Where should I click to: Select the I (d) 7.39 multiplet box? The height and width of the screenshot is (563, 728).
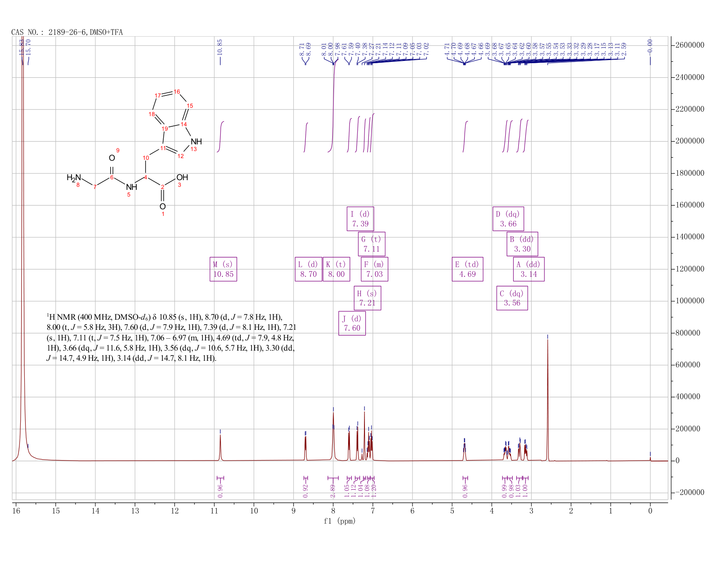pyautogui.click(x=360, y=219)
